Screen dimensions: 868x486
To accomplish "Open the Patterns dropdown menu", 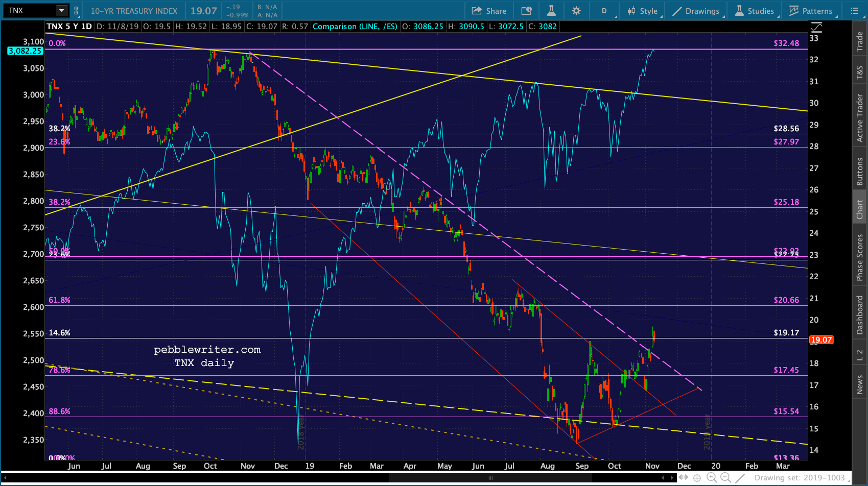I will pyautogui.click(x=811, y=11).
